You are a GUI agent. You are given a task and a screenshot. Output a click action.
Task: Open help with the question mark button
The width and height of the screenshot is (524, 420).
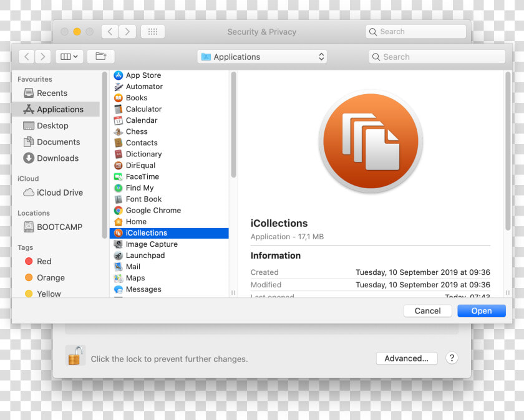click(452, 358)
